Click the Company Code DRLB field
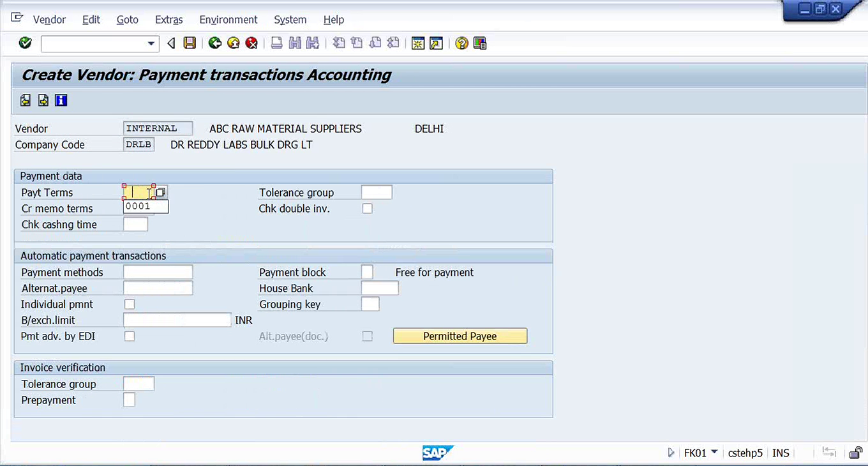Viewport: 868px width, 466px height. pos(139,144)
